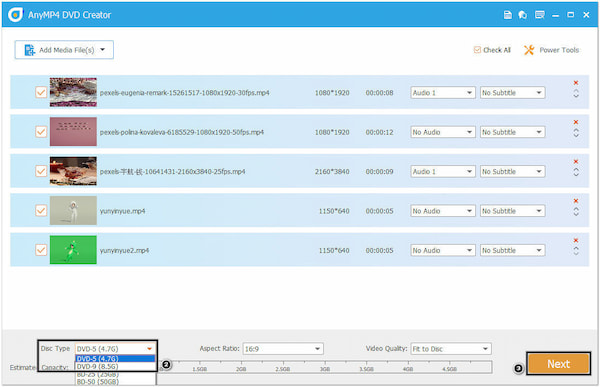Reorder yunyinyue2.mp4 using move arrows

point(576,251)
